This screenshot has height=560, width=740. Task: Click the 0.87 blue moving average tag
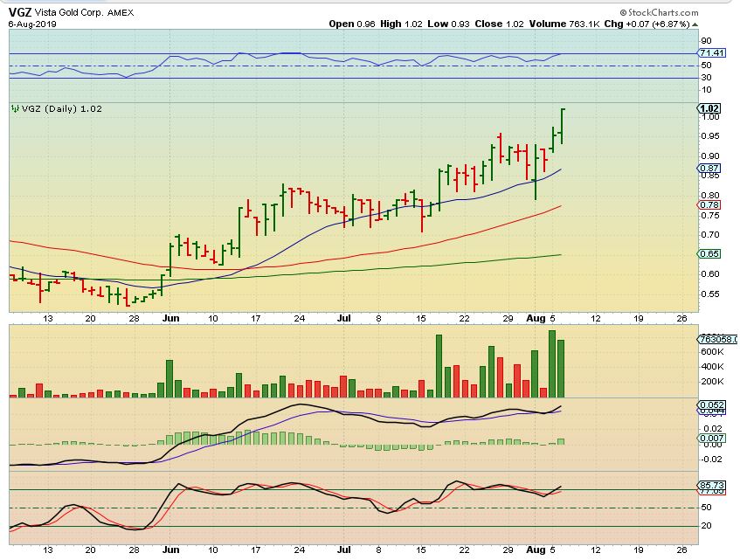pyautogui.click(x=709, y=169)
